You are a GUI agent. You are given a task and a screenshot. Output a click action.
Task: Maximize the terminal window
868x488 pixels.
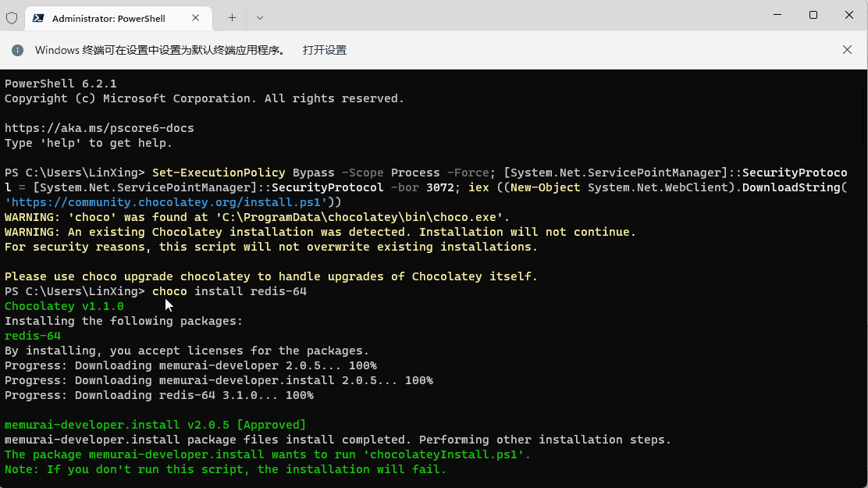pyautogui.click(x=813, y=15)
